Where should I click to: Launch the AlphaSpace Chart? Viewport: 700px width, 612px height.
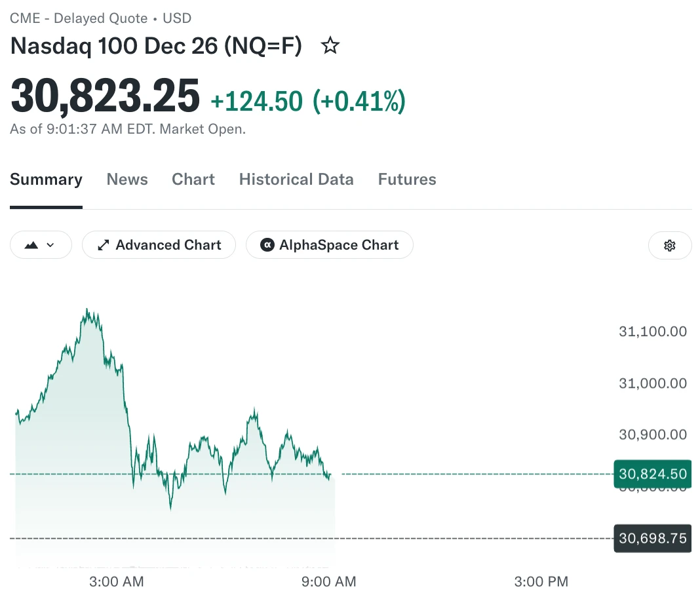pos(330,244)
